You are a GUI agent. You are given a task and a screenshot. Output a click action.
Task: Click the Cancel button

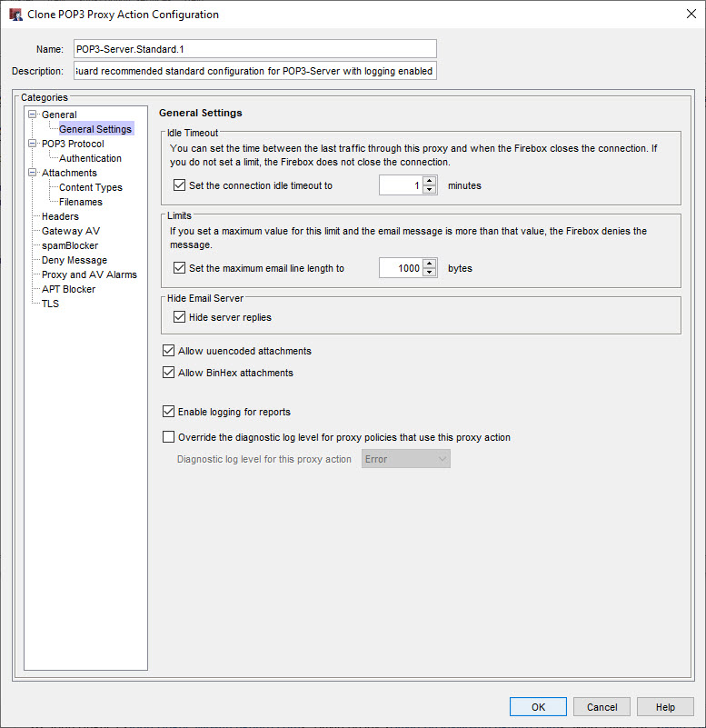602,707
